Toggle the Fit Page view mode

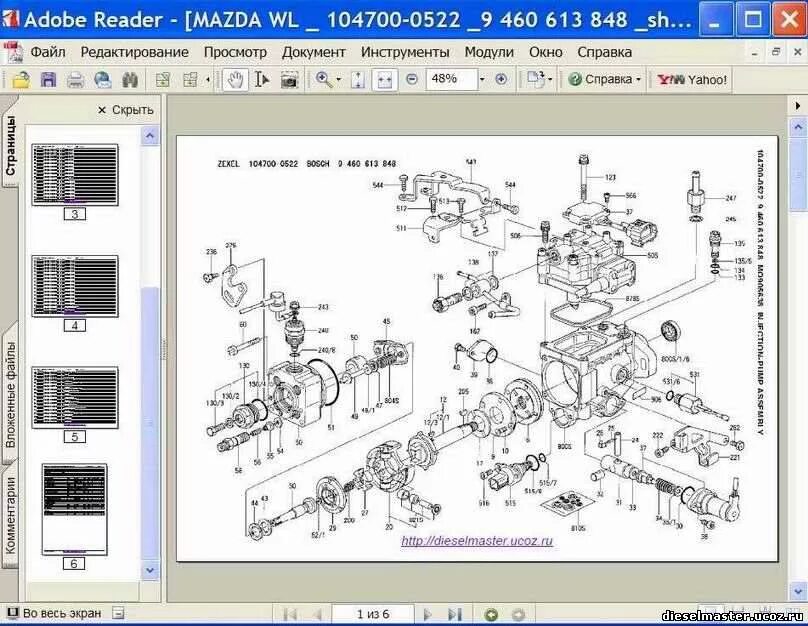coord(356,80)
